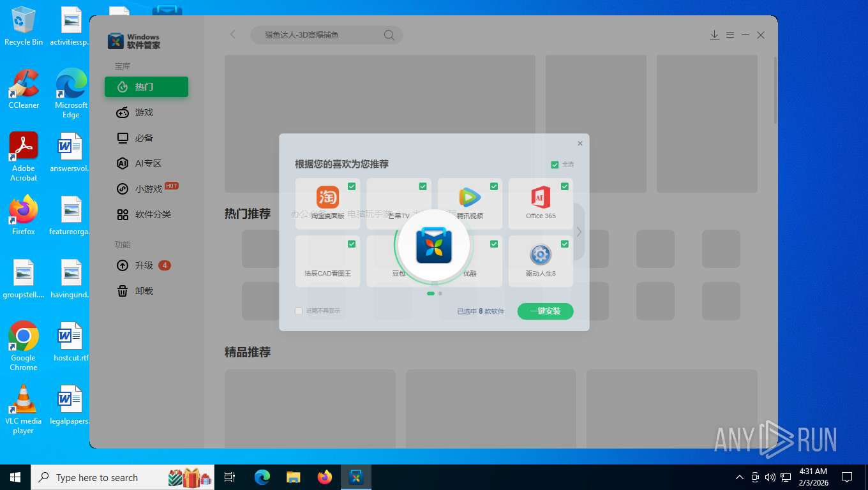Uncheck 浩辰CAD看图王 in the recommendations
The width and height of the screenshot is (868, 490).
click(x=352, y=244)
